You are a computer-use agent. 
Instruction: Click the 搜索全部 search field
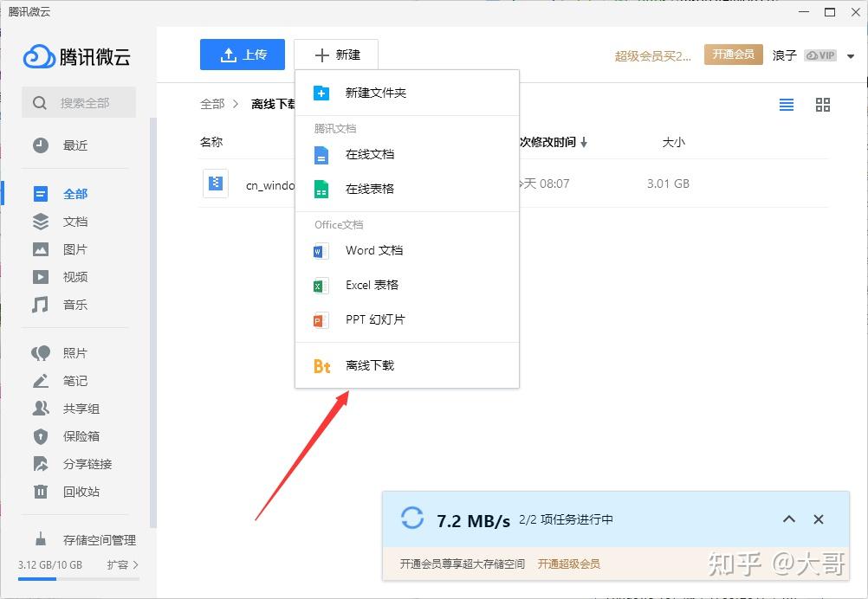79,102
